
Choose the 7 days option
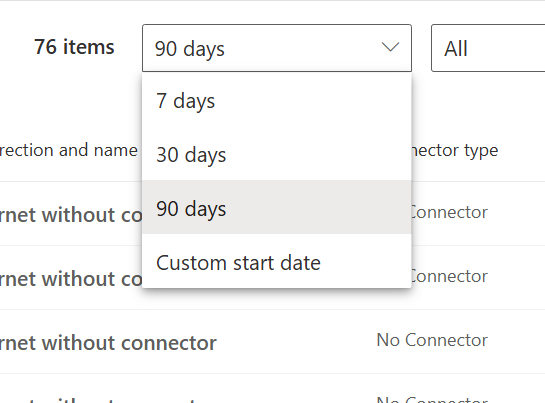(277, 101)
